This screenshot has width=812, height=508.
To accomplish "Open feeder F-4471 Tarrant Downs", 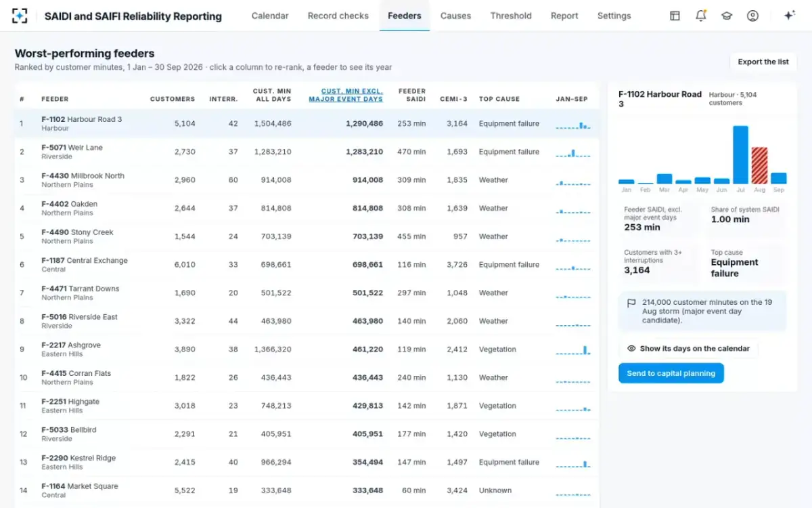I will coord(307,293).
